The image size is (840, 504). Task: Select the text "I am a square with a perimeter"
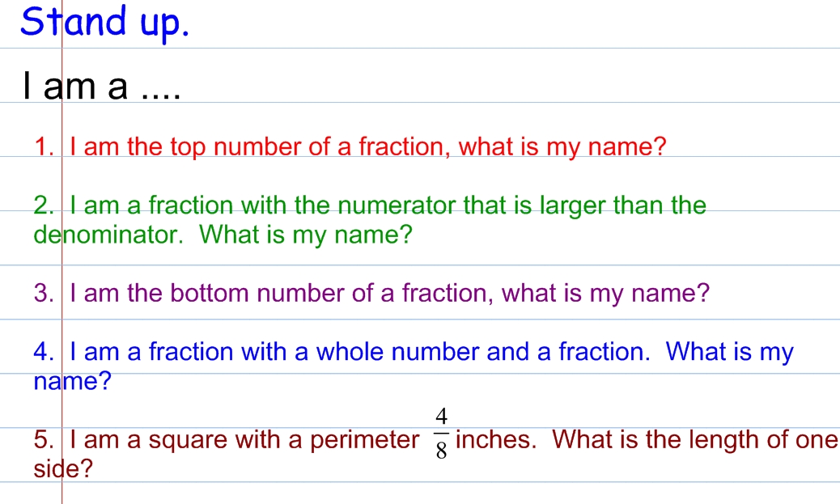[244, 440]
